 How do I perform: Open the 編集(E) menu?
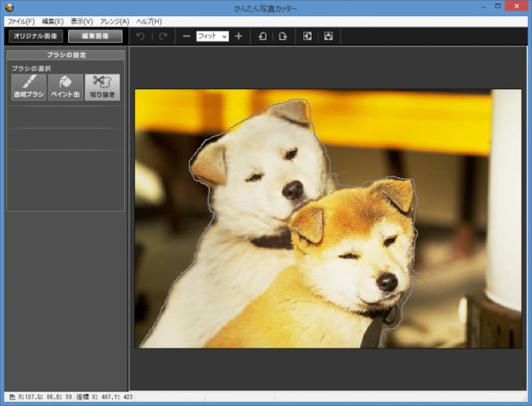coord(53,21)
